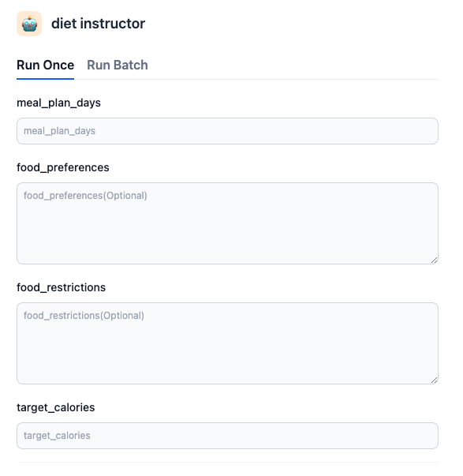Focus the target_calories input field
Screen dimensions: 463x476
227,436
